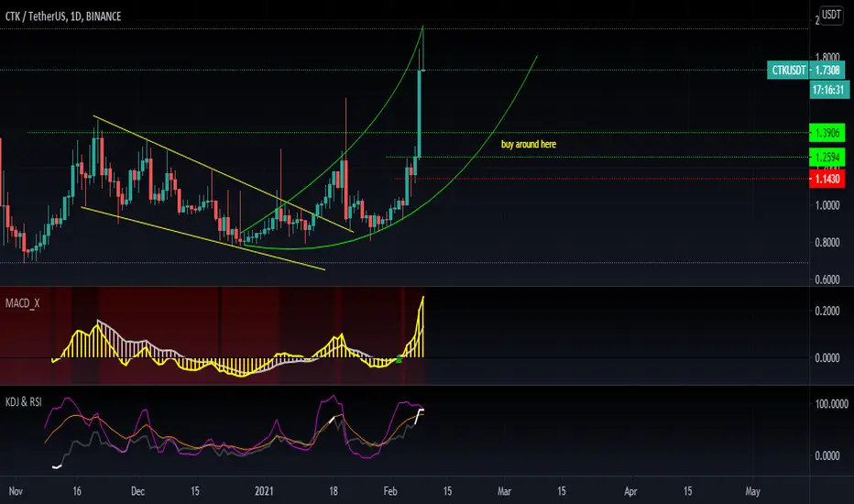Click the Feb label on time axis
The height and width of the screenshot is (504, 854).
(390, 491)
